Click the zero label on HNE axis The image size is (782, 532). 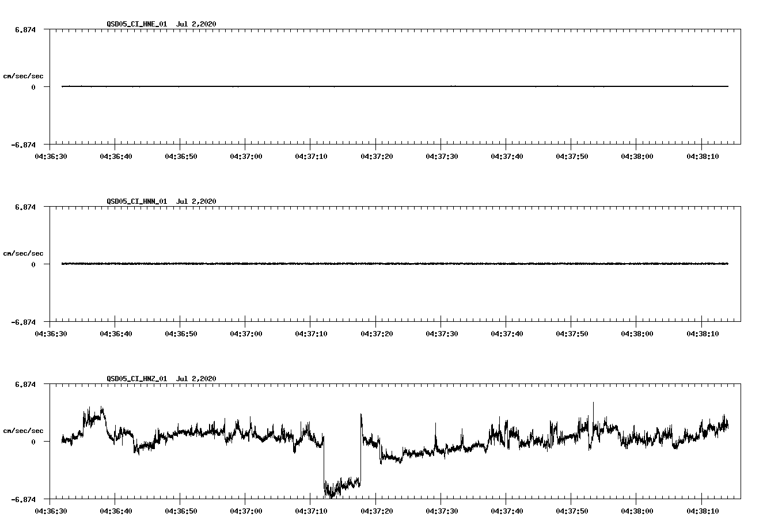pyautogui.click(x=33, y=87)
